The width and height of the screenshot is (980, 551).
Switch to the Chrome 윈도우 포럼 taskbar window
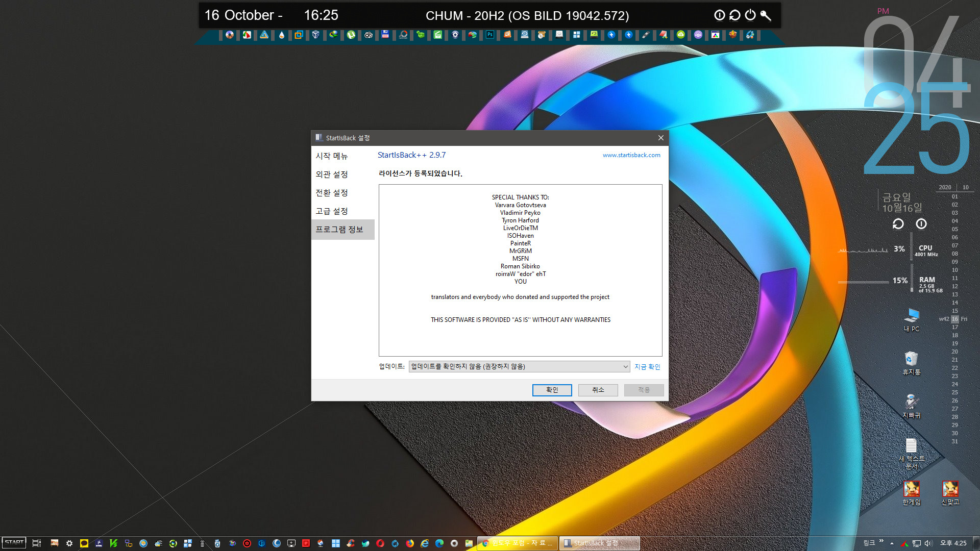click(x=518, y=543)
